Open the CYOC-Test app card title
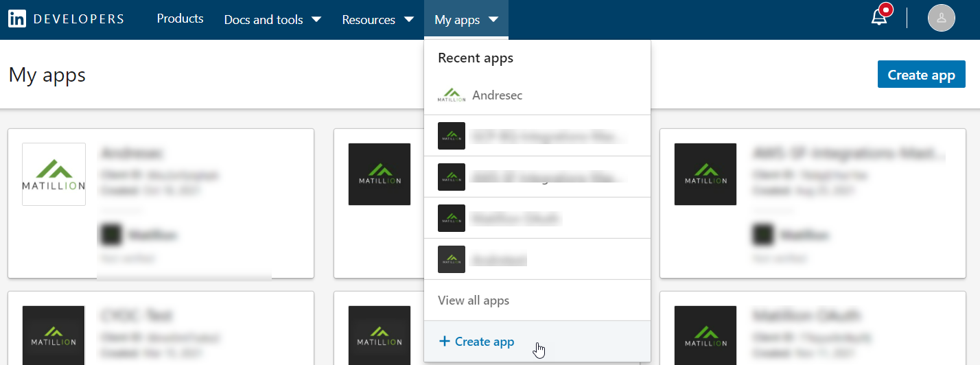Screen dimensions: 980x365 point(136,316)
